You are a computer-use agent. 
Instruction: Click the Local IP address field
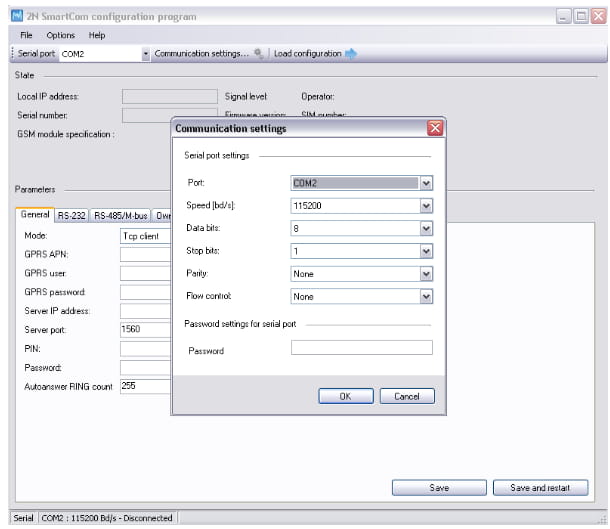tap(170, 96)
